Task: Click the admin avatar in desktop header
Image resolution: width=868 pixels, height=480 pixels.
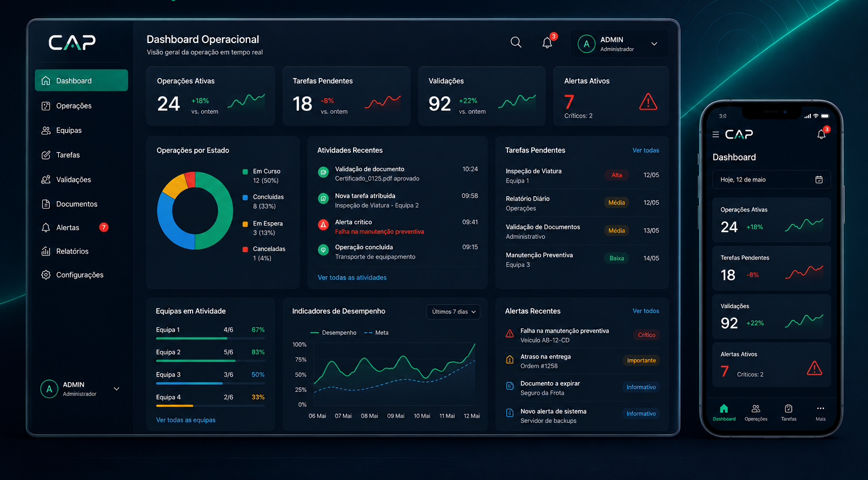Action: pyautogui.click(x=587, y=44)
